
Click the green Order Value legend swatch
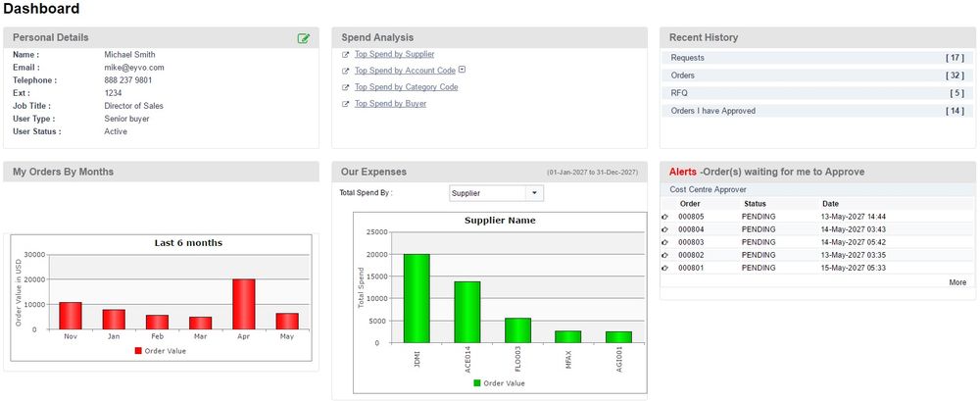coord(477,383)
